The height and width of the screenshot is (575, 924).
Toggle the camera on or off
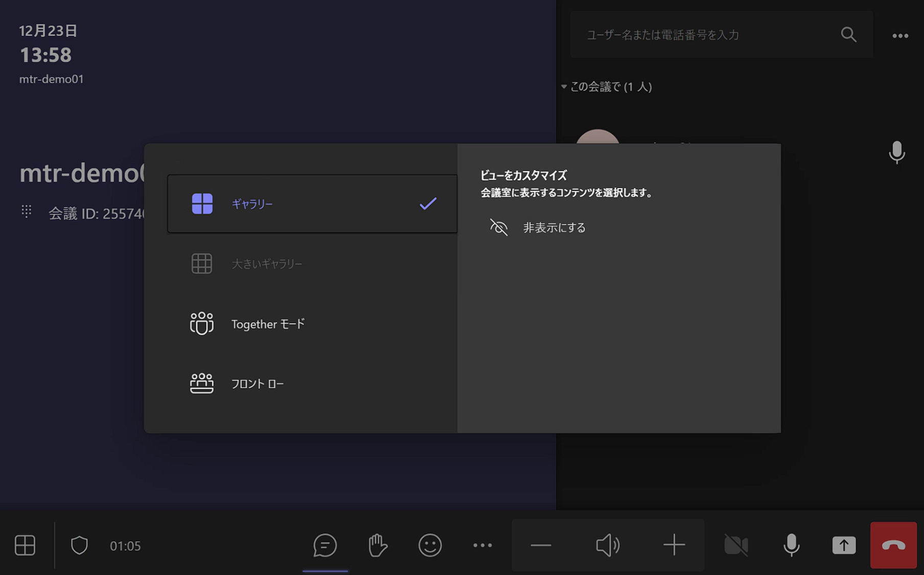pyautogui.click(x=736, y=545)
